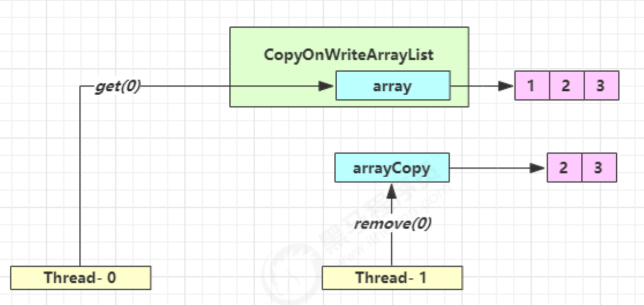Click the remove(0) label
The height and width of the screenshot is (305, 644).
393,224
